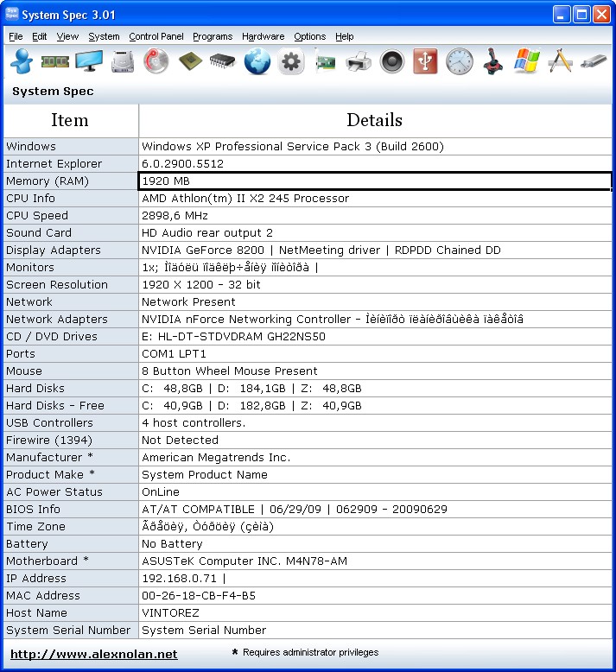616x672 pixels.
Task: Open the Windows flag logo icon
Action: tap(526, 61)
